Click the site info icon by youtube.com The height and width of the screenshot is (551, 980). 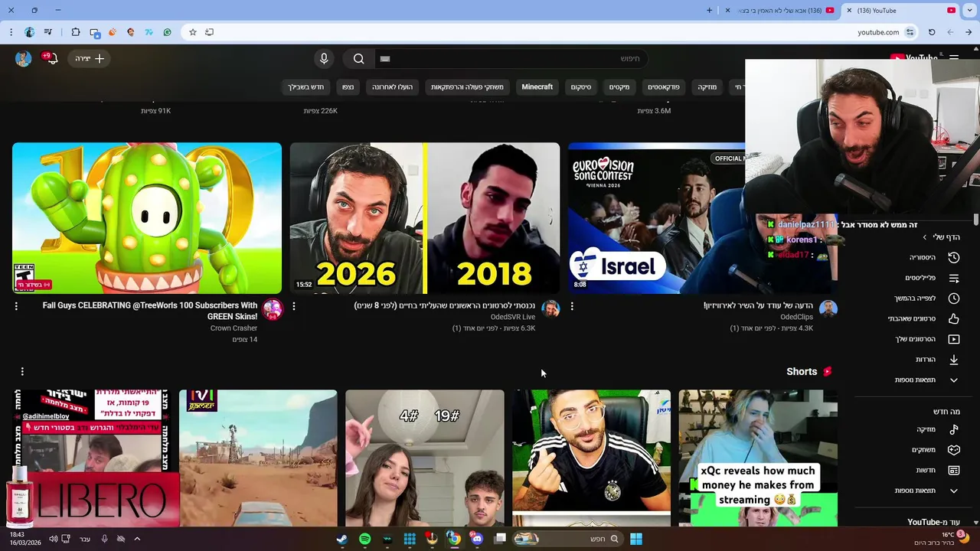[910, 32]
